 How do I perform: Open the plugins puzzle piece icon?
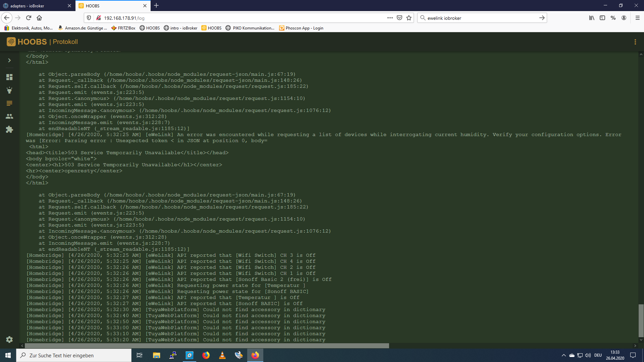tap(9, 129)
